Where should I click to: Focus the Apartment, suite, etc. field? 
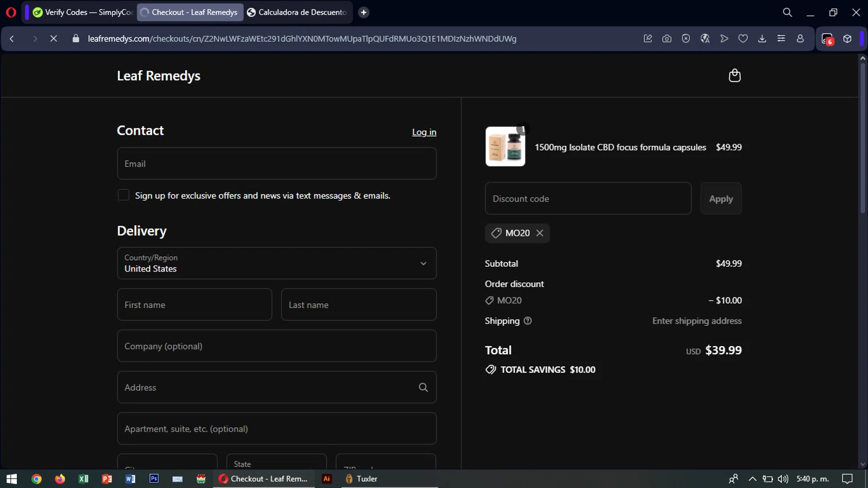click(277, 428)
